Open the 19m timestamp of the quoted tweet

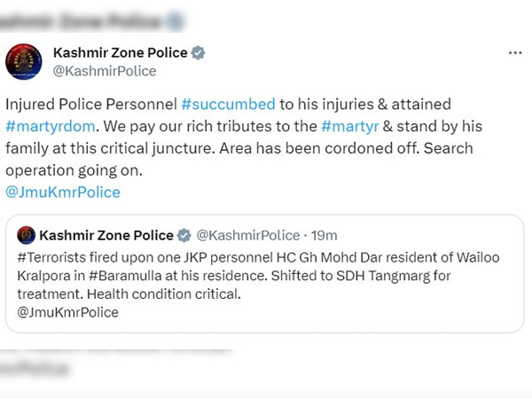point(326,235)
